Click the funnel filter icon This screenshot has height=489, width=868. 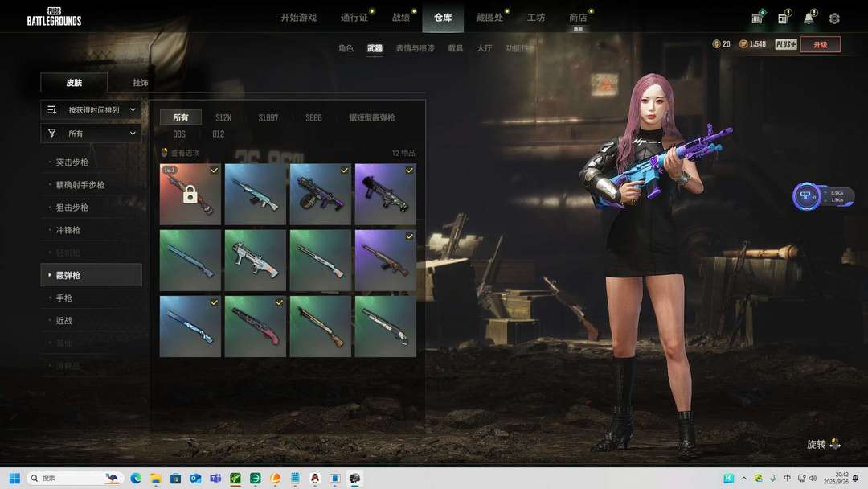[x=52, y=134]
